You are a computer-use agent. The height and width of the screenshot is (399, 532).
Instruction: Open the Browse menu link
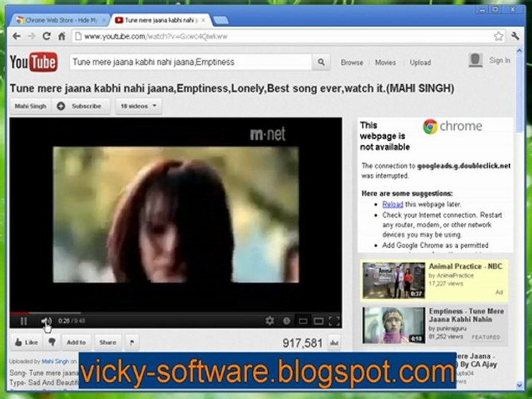(x=352, y=63)
